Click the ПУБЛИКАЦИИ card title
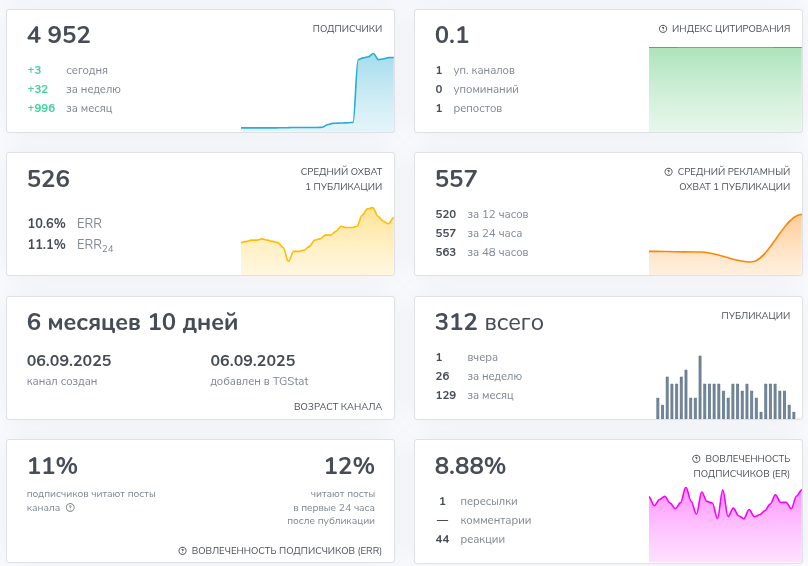 coord(755,315)
